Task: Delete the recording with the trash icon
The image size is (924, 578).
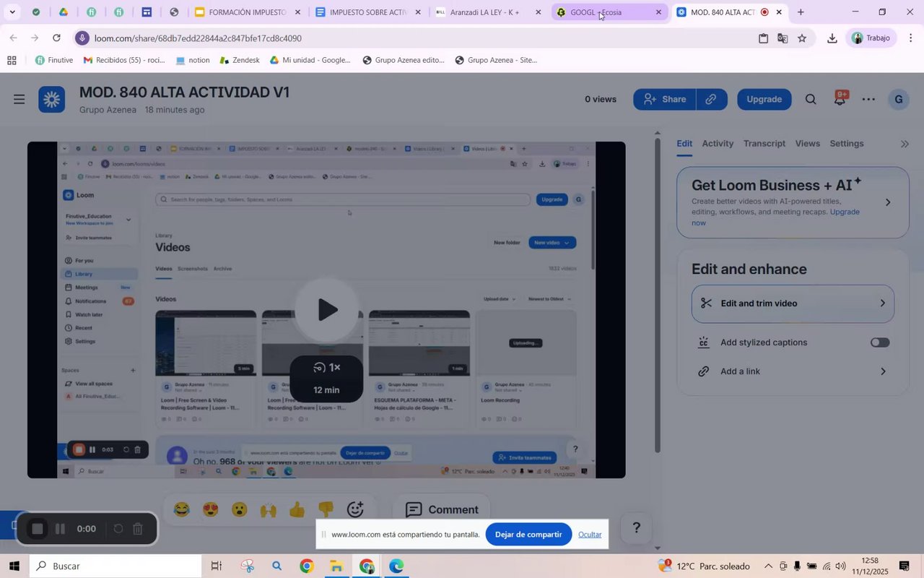Action: (x=138, y=529)
